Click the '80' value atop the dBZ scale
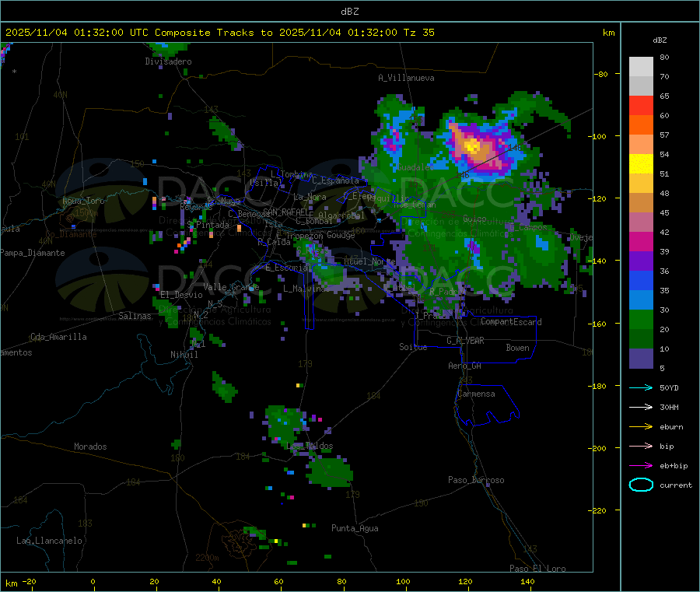 pos(664,57)
